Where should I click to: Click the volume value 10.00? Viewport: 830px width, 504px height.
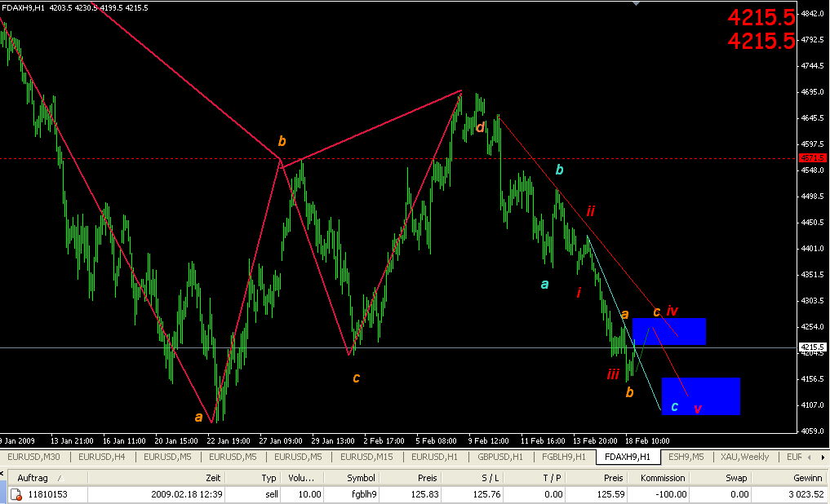tap(309, 494)
